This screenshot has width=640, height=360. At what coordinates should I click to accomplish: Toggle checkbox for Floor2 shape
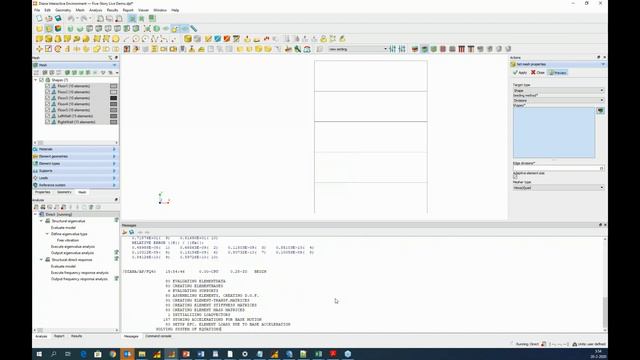pos(47,92)
